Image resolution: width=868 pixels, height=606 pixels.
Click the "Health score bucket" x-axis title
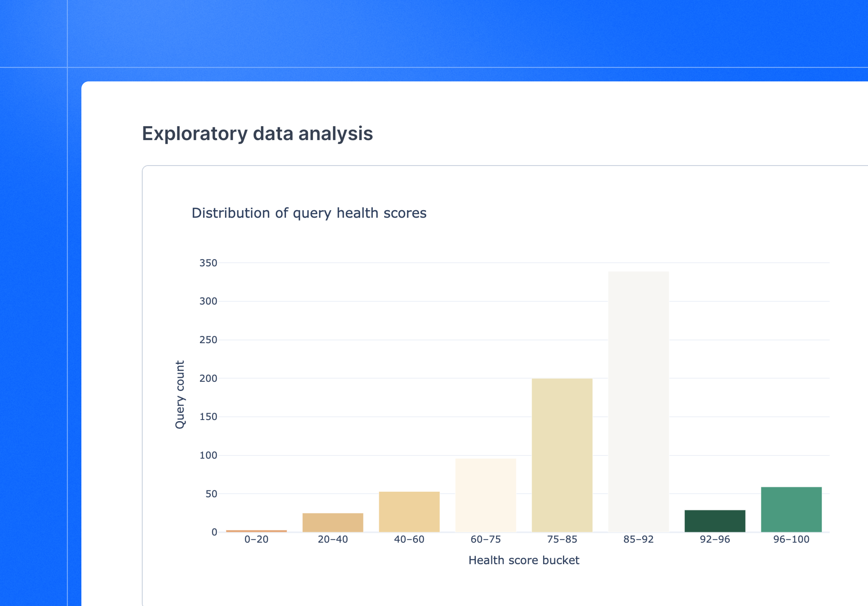[x=524, y=560]
